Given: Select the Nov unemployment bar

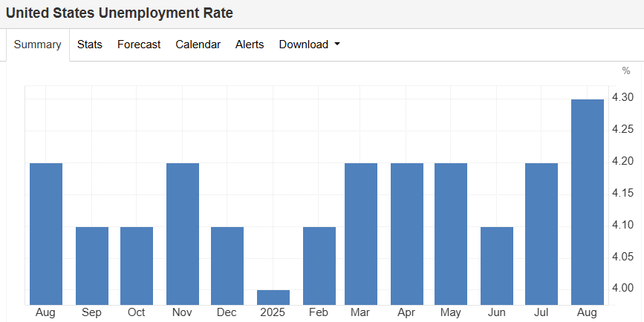Looking at the screenshot, I should click(183, 234).
